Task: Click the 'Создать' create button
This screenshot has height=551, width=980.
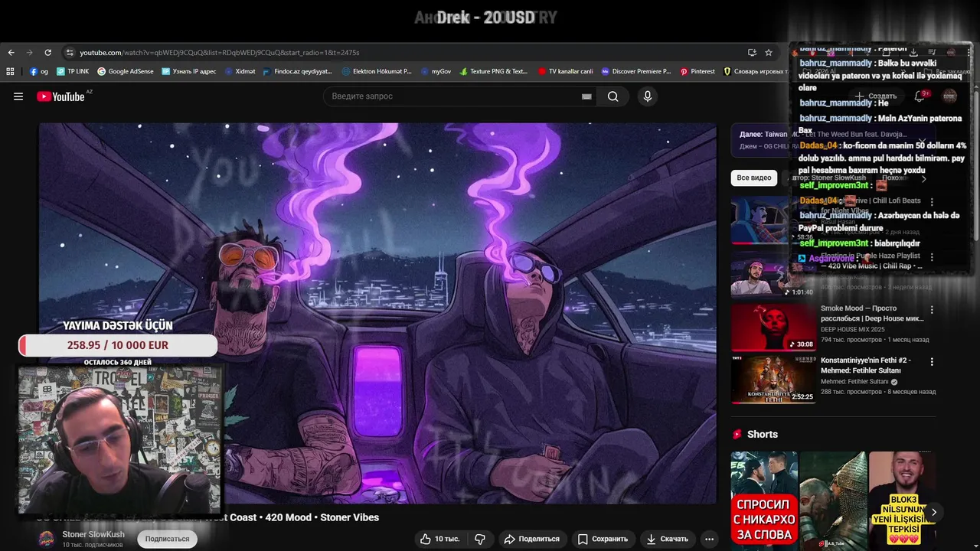Action: 876,96
